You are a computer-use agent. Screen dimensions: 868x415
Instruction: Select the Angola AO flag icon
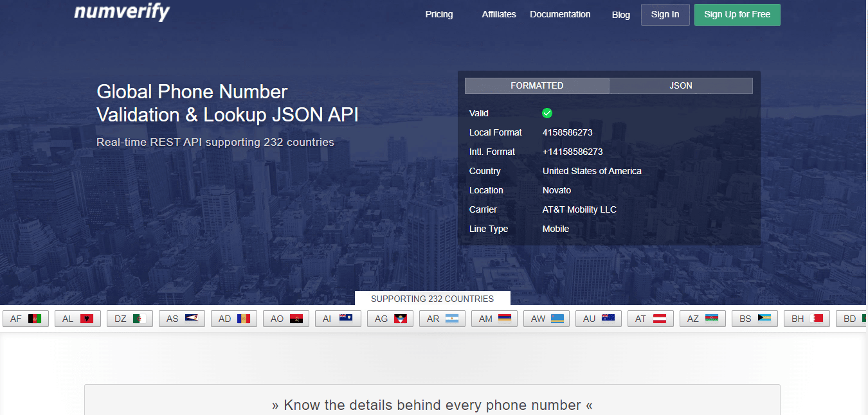(x=296, y=318)
